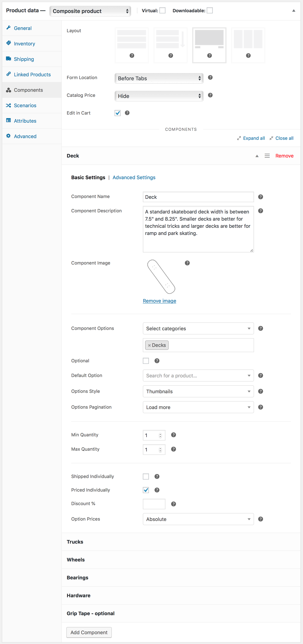Uncheck the Edit in Cart checkbox
This screenshot has height=644, width=303.
point(118,113)
